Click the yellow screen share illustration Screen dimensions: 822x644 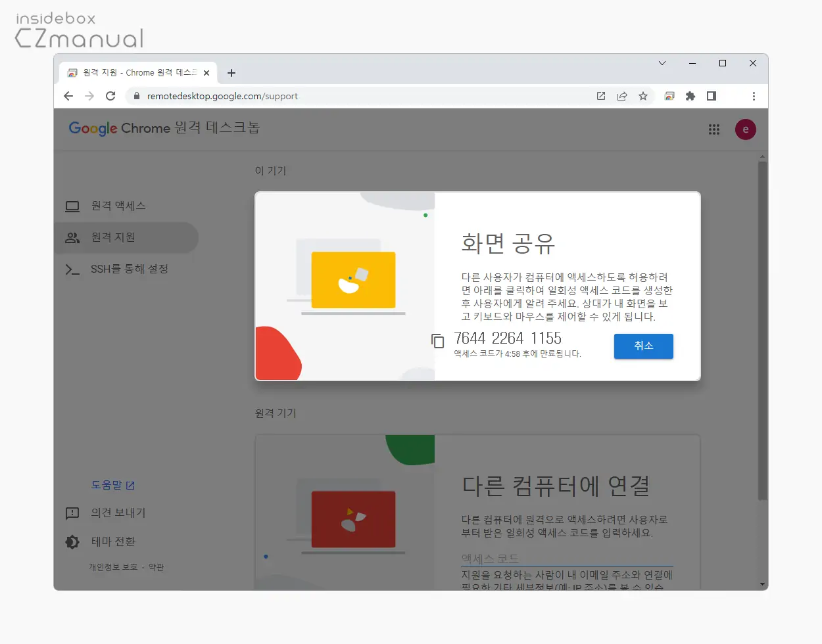coord(353,280)
